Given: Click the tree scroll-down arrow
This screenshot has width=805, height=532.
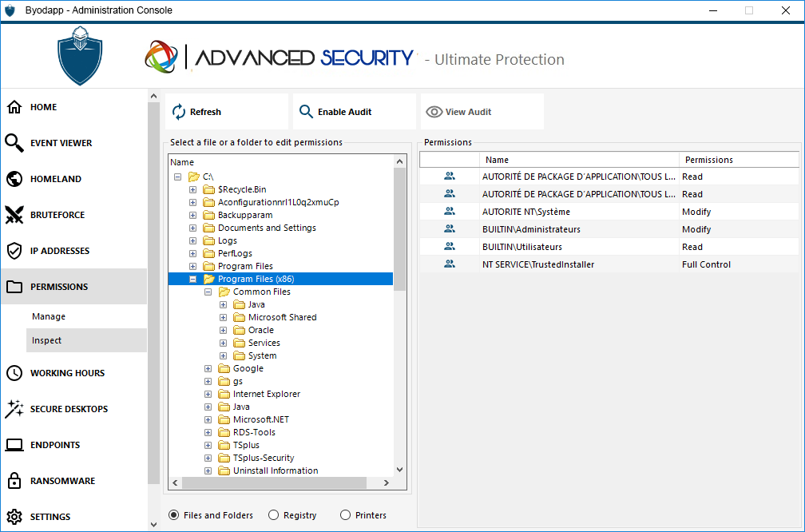Looking at the screenshot, I should [x=399, y=470].
